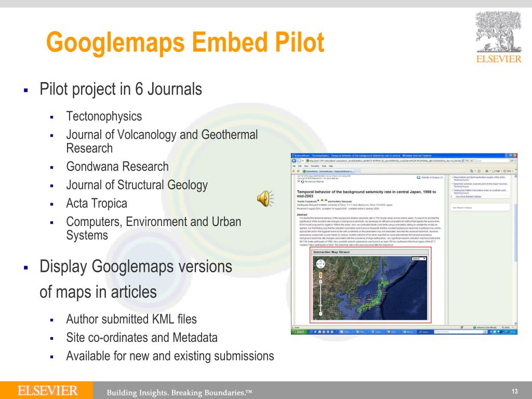Click the Windows Start button

pos(300,332)
